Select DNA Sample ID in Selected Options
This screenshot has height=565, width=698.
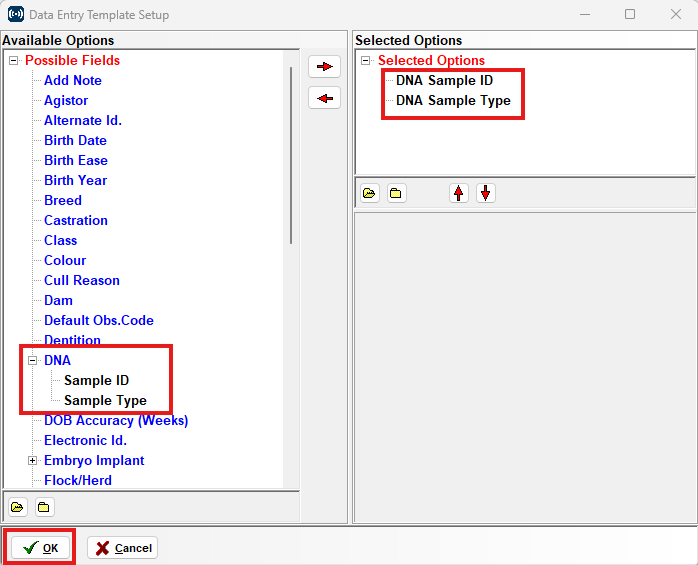[444, 81]
